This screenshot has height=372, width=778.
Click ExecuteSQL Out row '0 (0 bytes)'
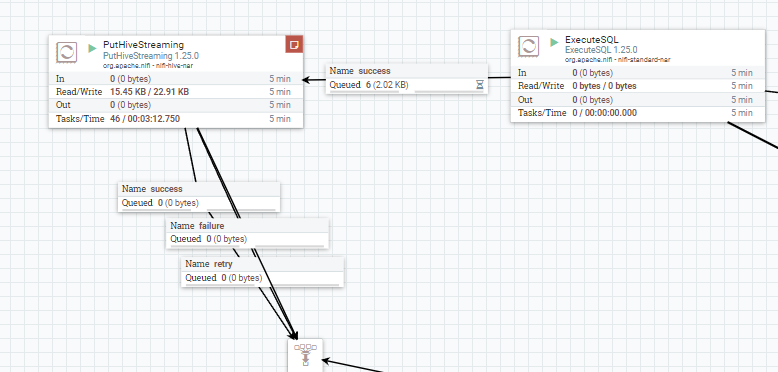coord(592,100)
